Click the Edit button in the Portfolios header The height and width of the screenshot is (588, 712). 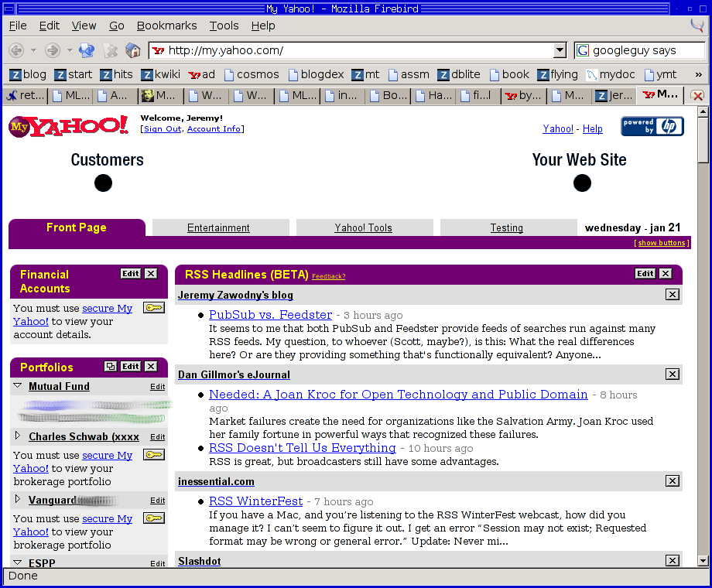click(131, 367)
